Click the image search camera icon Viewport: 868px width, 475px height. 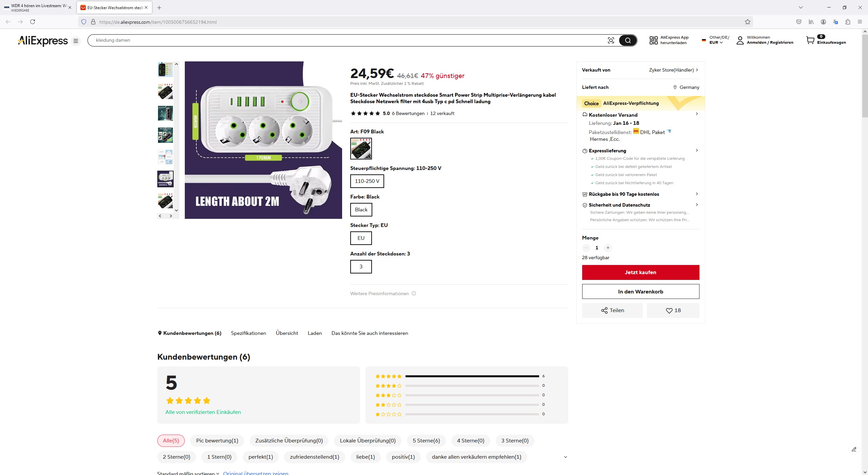pos(611,40)
